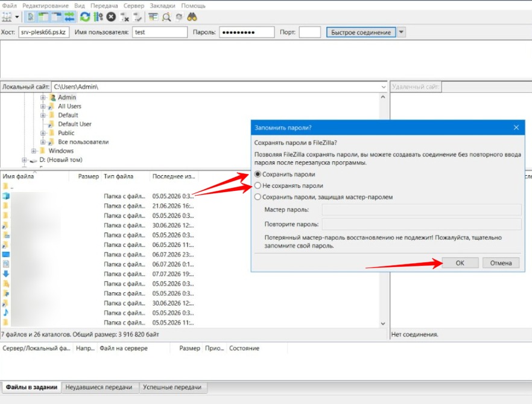532x404 pixels.
Task: Open the directory listing filters dialog
Action: pyautogui.click(x=153, y=17)
